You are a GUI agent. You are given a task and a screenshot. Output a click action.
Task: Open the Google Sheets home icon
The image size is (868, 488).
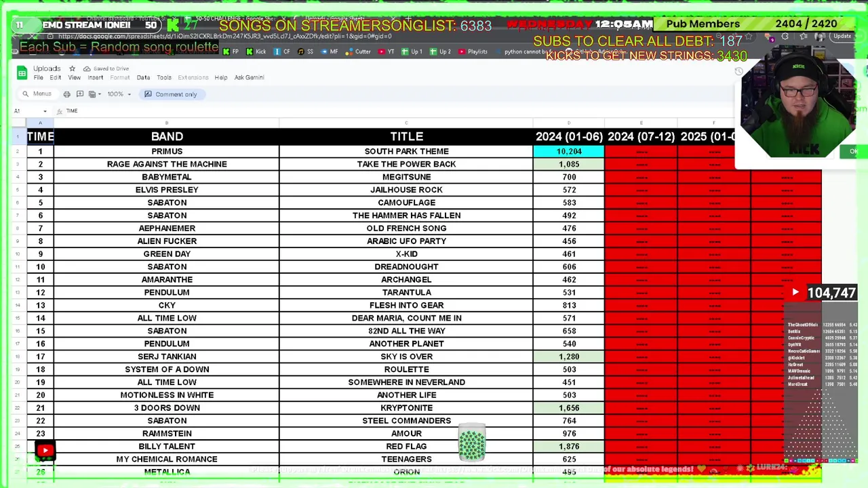22,73
